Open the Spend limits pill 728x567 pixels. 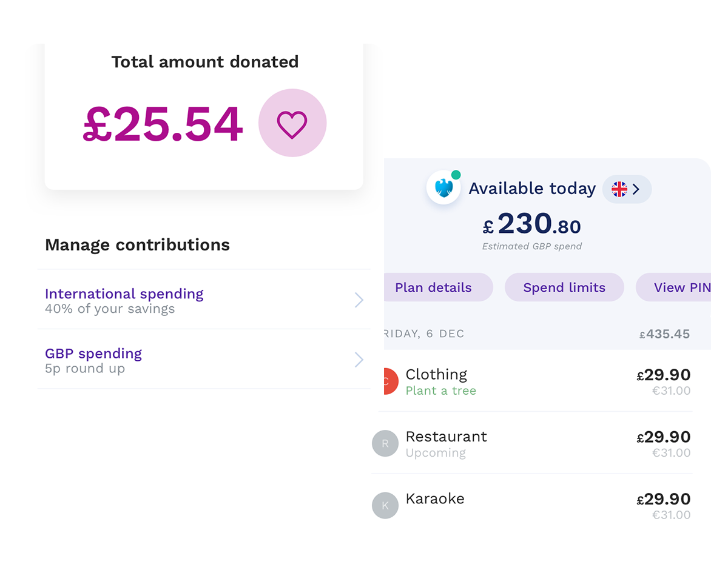[564, 287]
